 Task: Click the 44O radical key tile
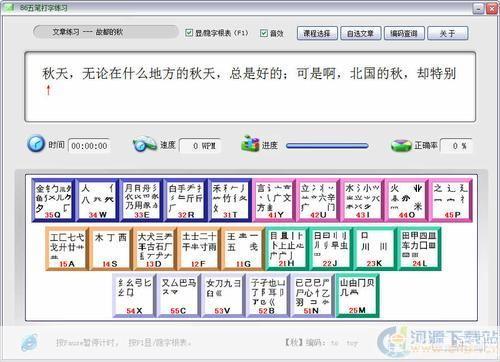click(x=406, y=200)
